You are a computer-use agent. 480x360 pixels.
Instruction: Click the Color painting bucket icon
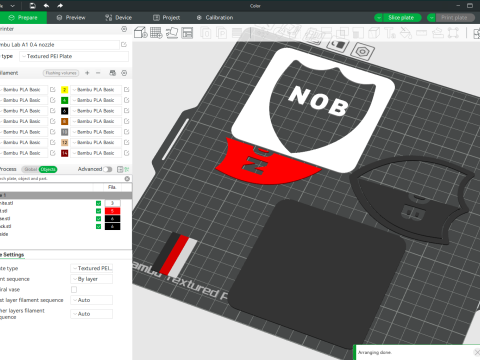pyautogui.click(x=406, y=33)
